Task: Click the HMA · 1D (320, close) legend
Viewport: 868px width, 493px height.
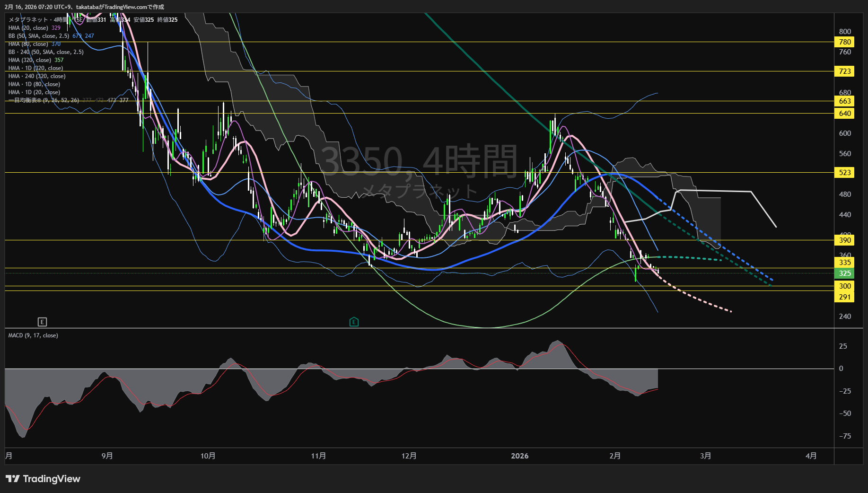Action: coord(35,68)
